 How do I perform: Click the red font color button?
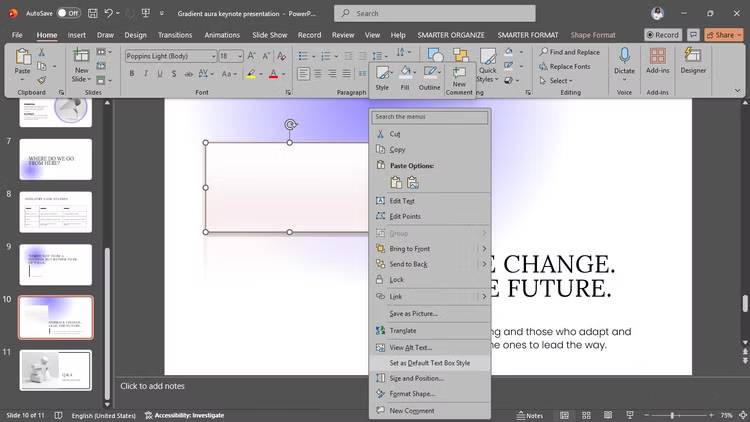(273, 74)
